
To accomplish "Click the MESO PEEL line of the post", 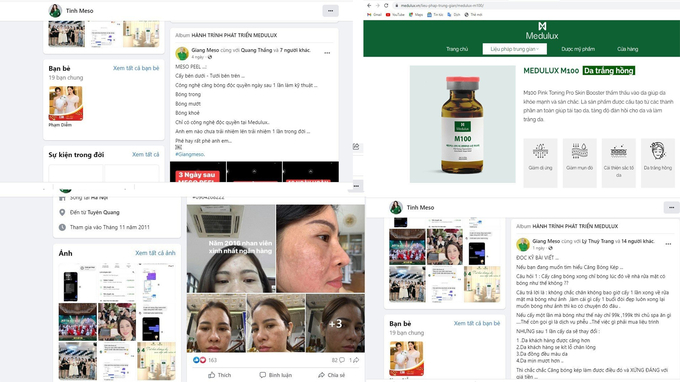I will (x=191, y=66).
